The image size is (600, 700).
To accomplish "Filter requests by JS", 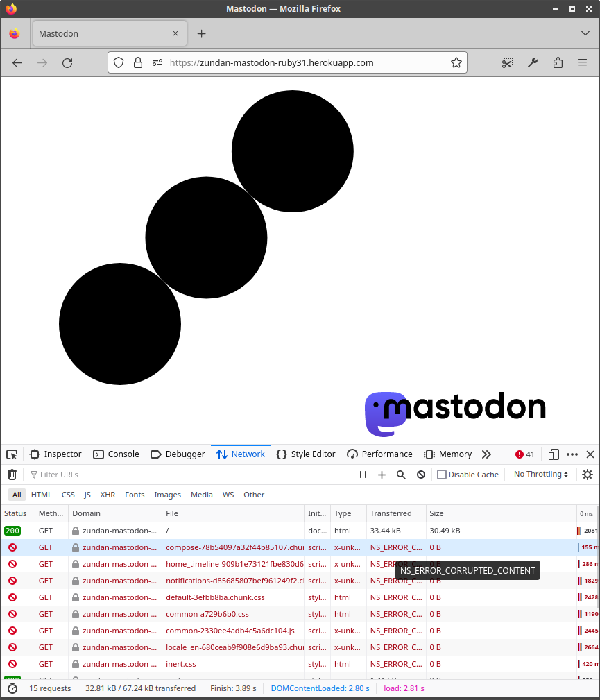I will pyautogui.click(x=87, y=495).
